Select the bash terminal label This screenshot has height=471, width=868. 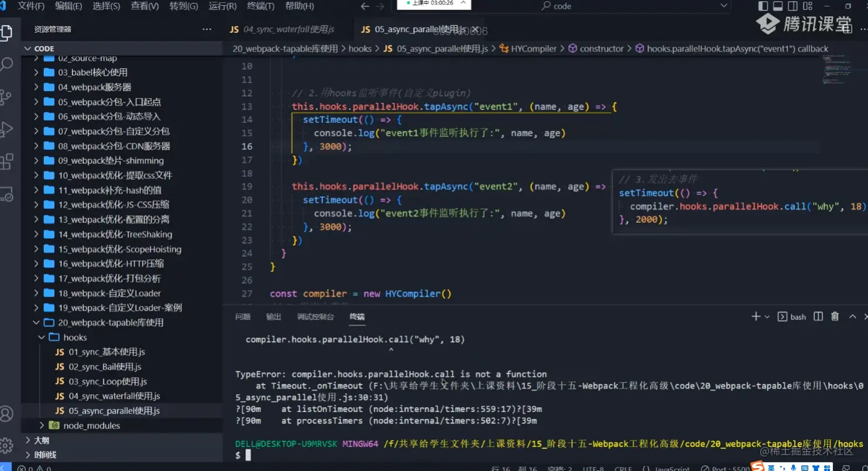792,317
